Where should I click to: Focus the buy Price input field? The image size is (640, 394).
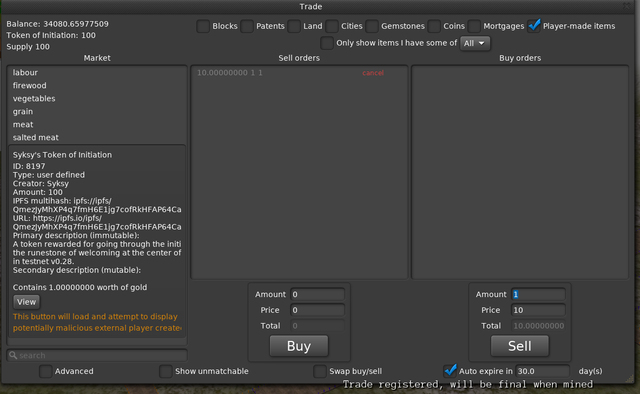point(318,310)
